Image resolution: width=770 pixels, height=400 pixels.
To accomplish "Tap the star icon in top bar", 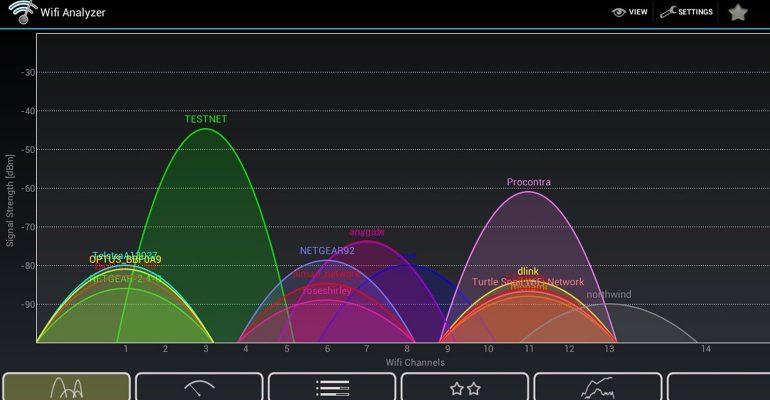I will [738, 12].
